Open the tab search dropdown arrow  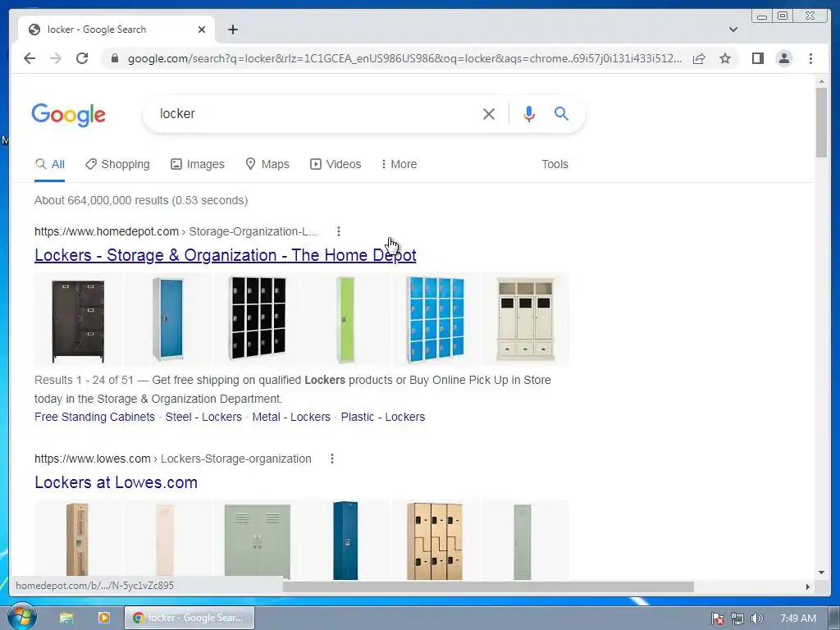(733, 30)
